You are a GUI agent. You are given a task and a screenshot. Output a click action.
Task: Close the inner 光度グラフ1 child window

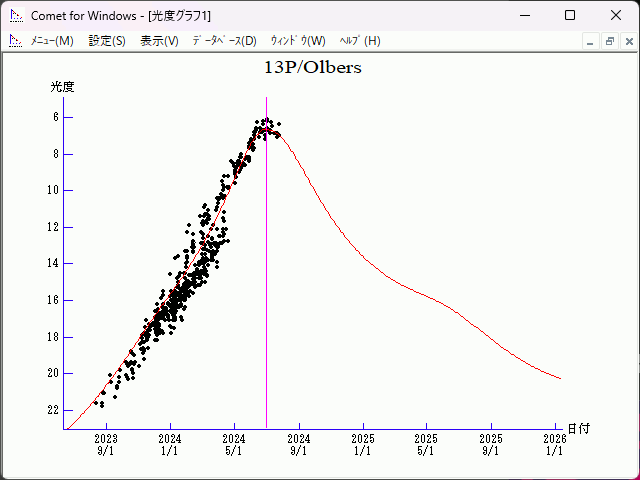pyautogui.click(x=629, y=41)
